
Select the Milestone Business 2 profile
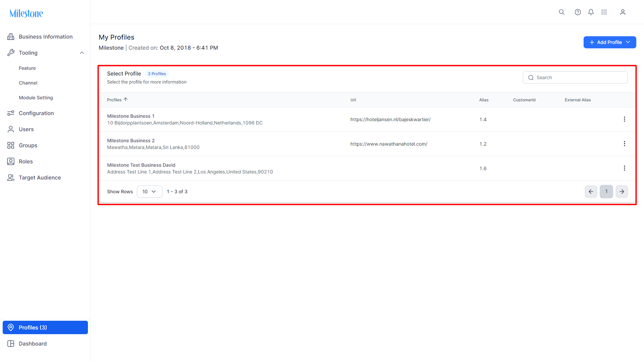coord(131,141)
